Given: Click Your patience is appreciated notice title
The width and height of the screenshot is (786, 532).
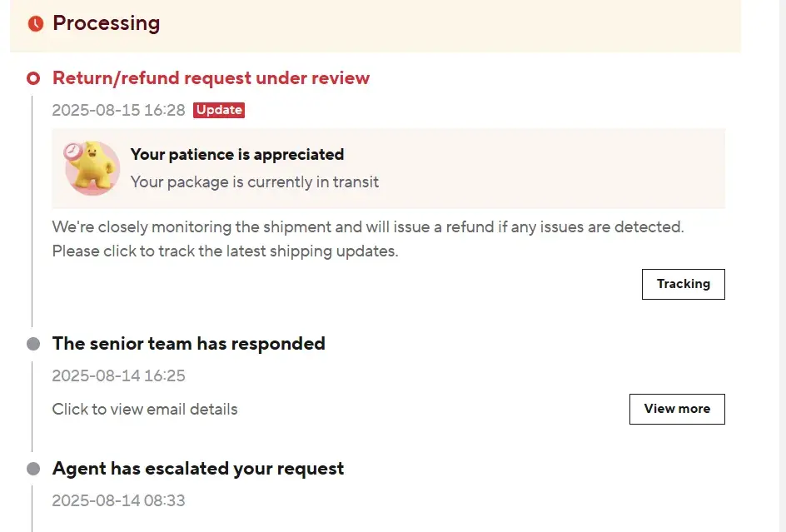Looking at the screenshot, I should (237, 154).
